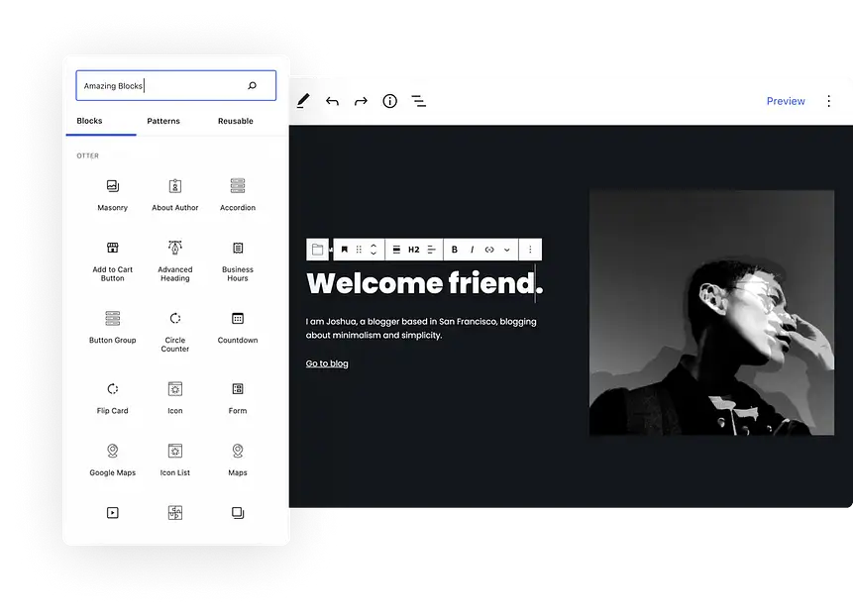Select the Masonry block
Image resolution: width=853 pixels, height=616 pixels.
(x=112, y=194)
